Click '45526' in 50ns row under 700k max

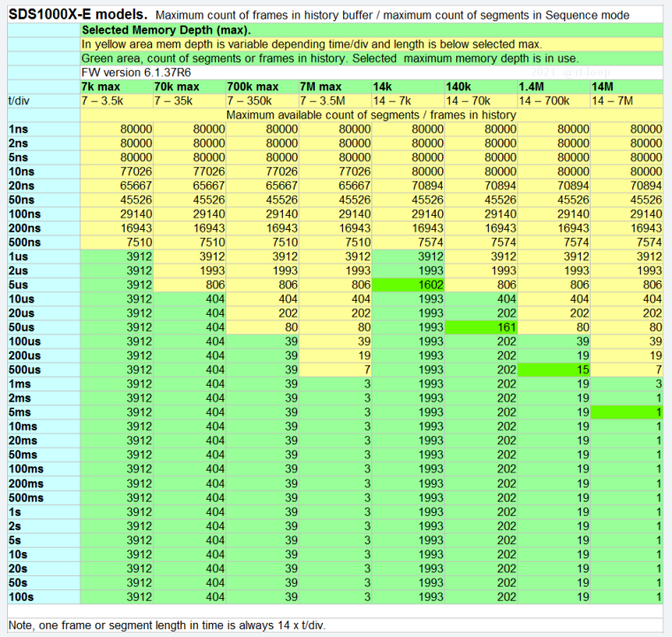263,200
